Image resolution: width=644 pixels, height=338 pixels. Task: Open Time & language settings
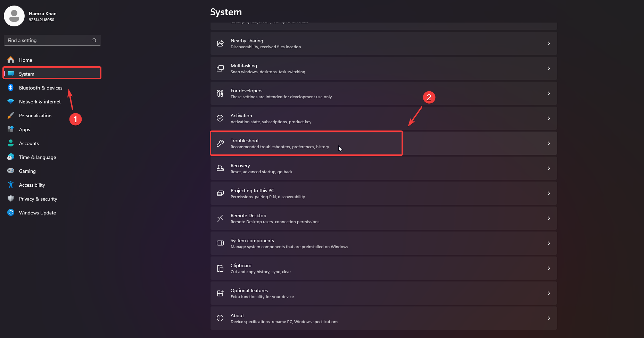pos(38,157)
